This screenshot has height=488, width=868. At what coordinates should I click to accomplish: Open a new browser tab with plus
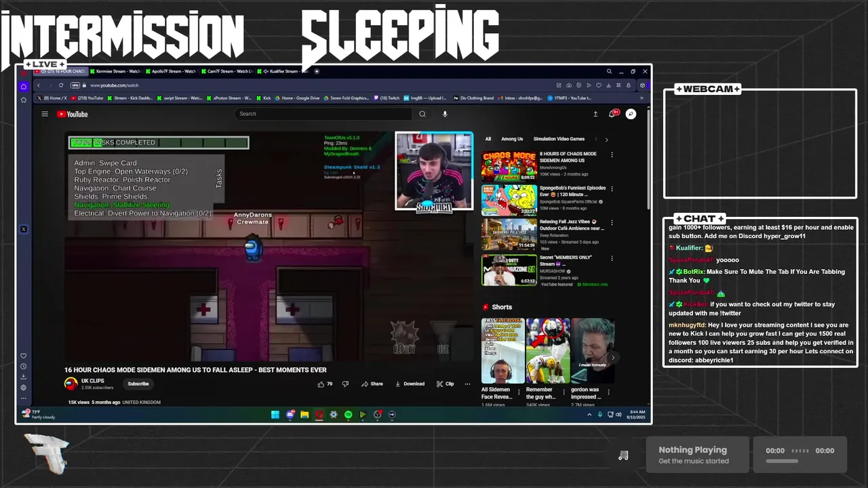click(317, 71)
